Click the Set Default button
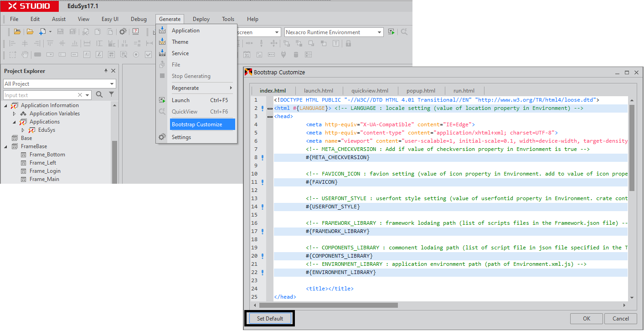 [270, 319]
